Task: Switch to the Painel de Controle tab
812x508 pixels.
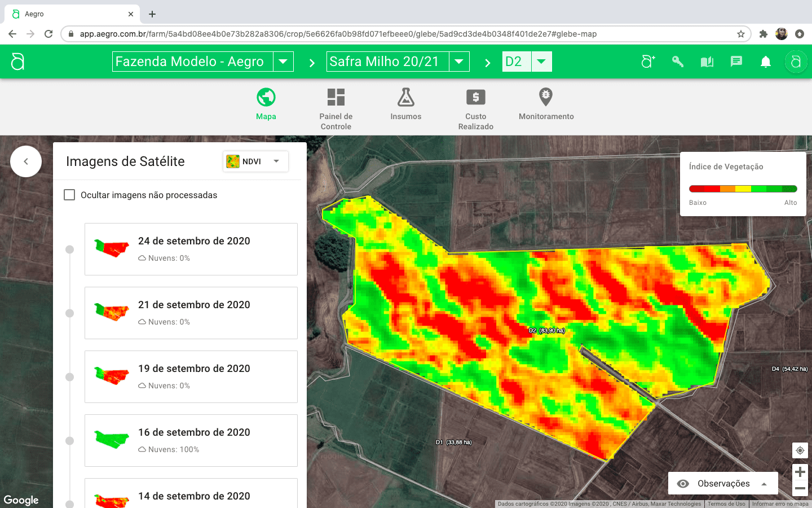Action: pos(336,108)
